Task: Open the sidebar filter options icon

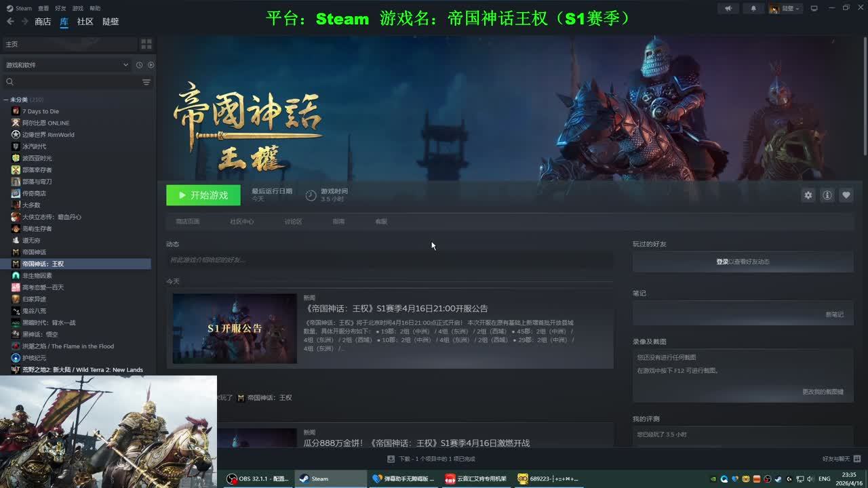Action: [x=146, y=82]
